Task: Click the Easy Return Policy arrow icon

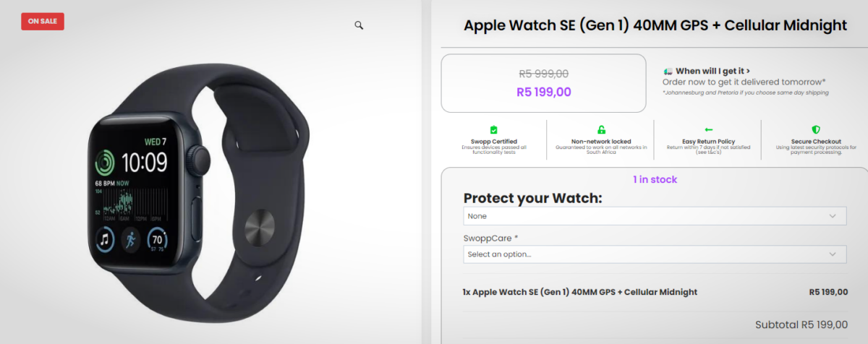Action: pyautogui.click(x=708, y=129)
